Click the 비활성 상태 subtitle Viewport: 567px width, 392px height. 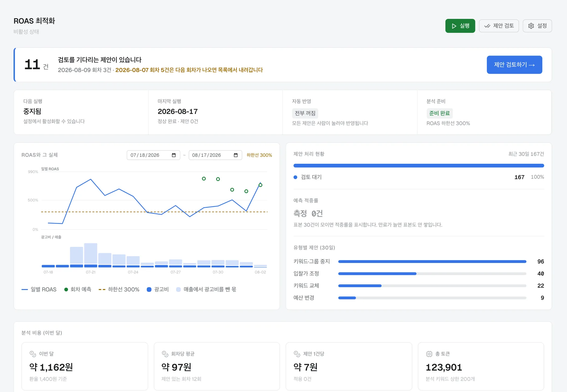point(26,31)
